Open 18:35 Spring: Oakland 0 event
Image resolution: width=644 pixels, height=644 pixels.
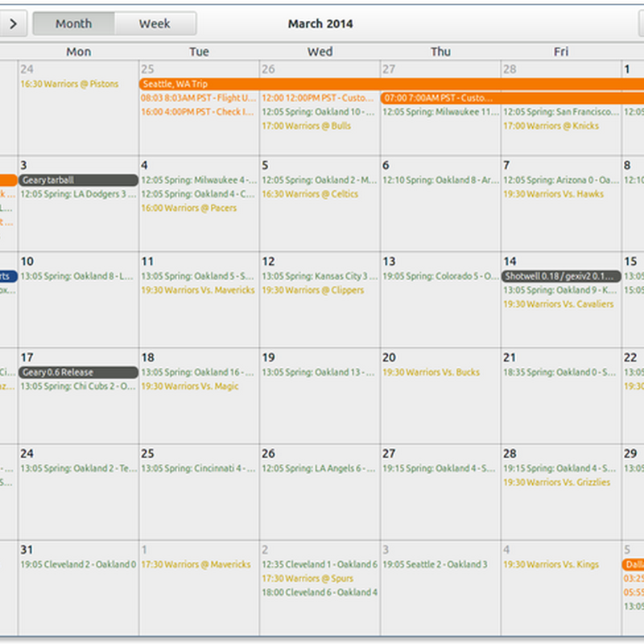click(559, 372)
